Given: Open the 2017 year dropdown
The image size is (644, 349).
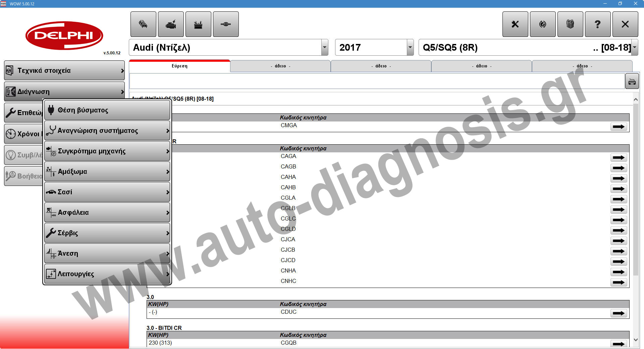Looking at the screenshot, I should 410,48.
